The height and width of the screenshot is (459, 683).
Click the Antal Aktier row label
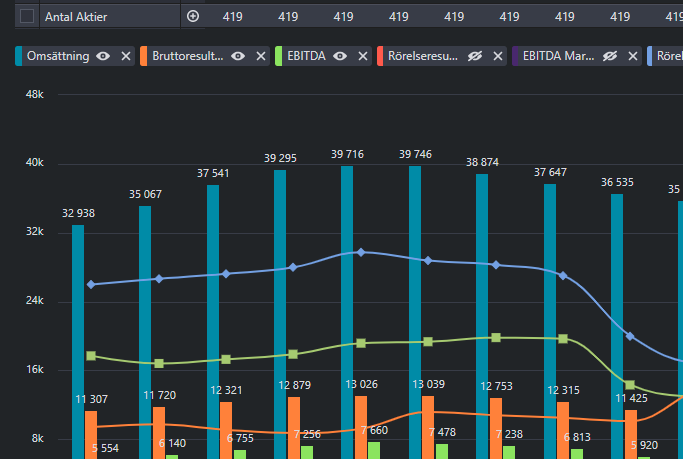point(76,17)
